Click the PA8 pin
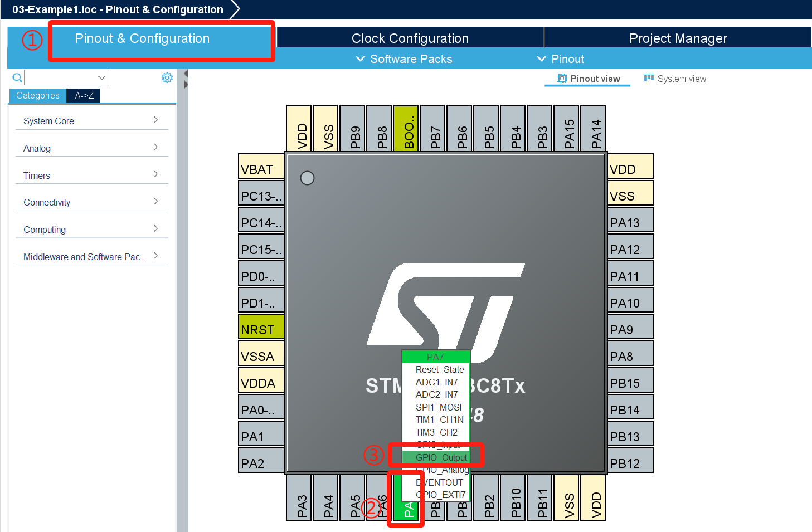 (630, 354)
